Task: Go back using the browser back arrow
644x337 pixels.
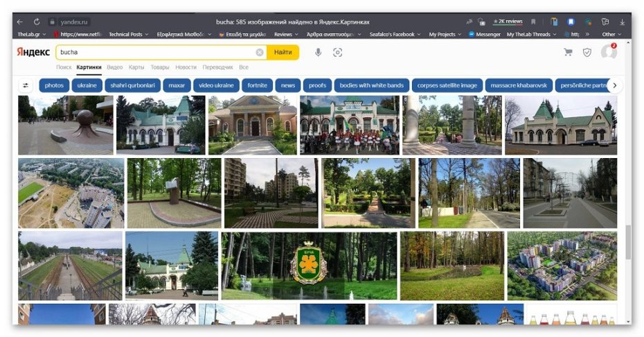Action: pos(19,21)
